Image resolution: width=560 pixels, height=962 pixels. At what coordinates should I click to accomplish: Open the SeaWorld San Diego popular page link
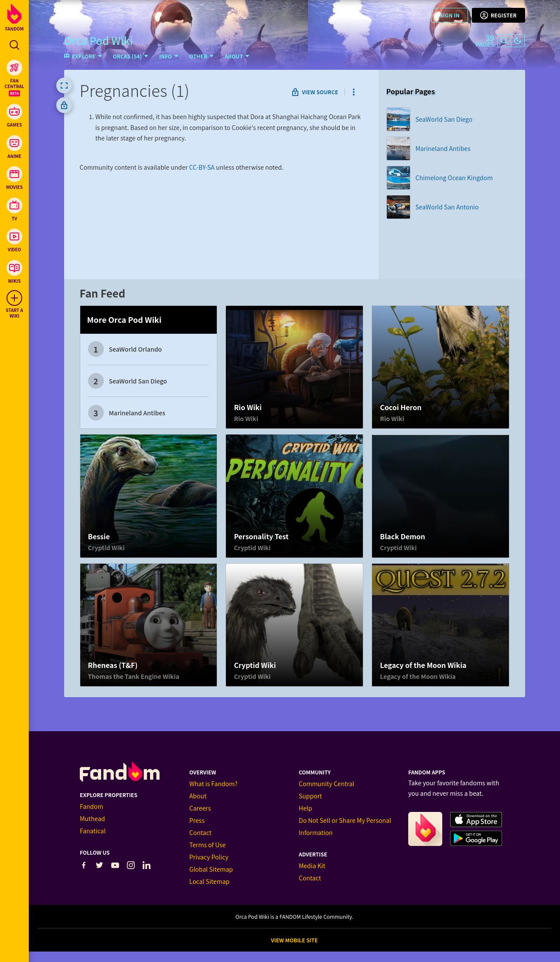pyautogui.click(x=444, y=119)
